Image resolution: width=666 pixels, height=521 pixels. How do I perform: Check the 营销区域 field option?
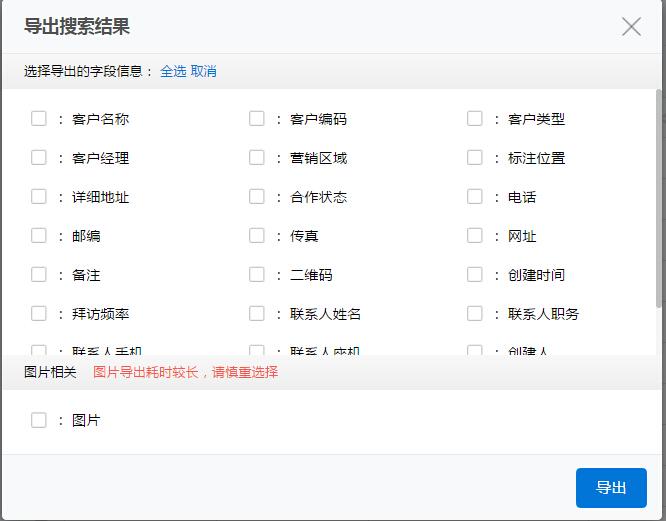point(257,157)
